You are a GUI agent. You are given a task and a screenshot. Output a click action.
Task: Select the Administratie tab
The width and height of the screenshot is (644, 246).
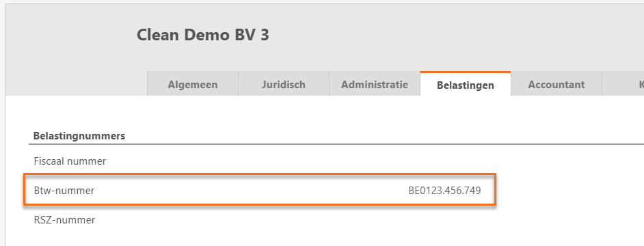(375, 85)
